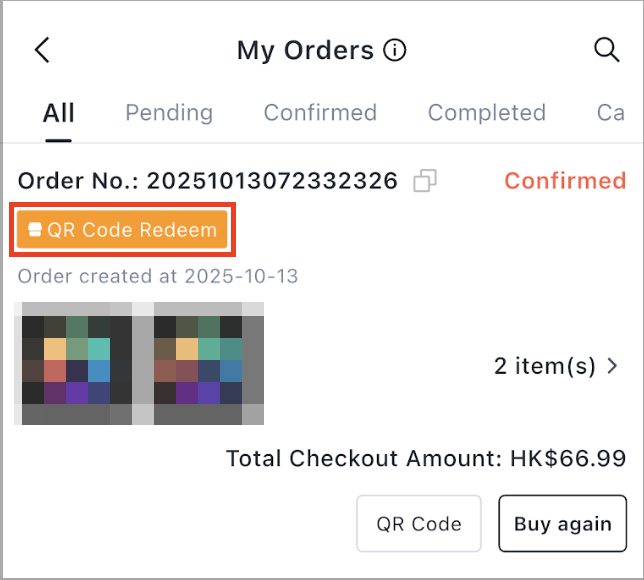Open the second product thumbnail
Image resolution: width=644 pixels, height=580 pixels.
(x=209, y=364)
